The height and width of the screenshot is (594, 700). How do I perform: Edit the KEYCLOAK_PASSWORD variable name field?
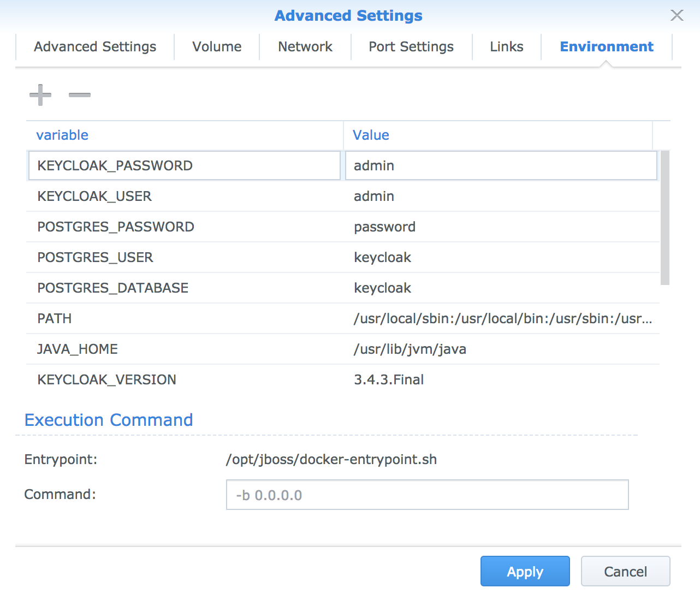coord(184,165)
